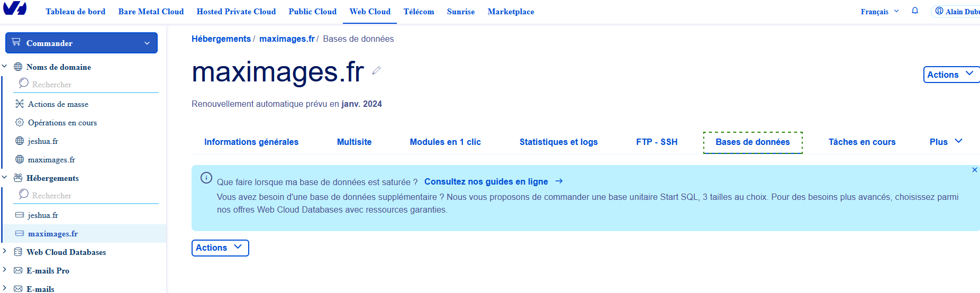980x293 pixels.
Task: Click the E-mails Pro envelope icon
Action: [18, 270]
